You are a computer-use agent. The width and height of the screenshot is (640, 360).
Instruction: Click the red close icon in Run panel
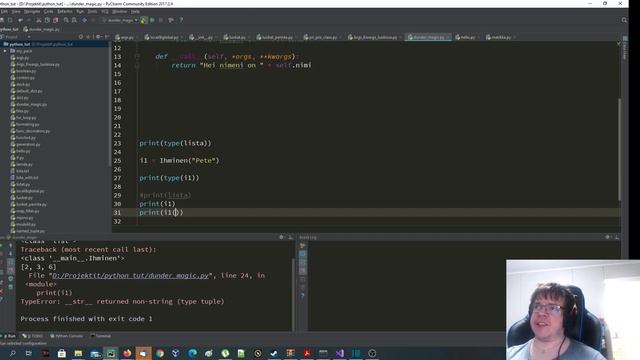[2, 291]
